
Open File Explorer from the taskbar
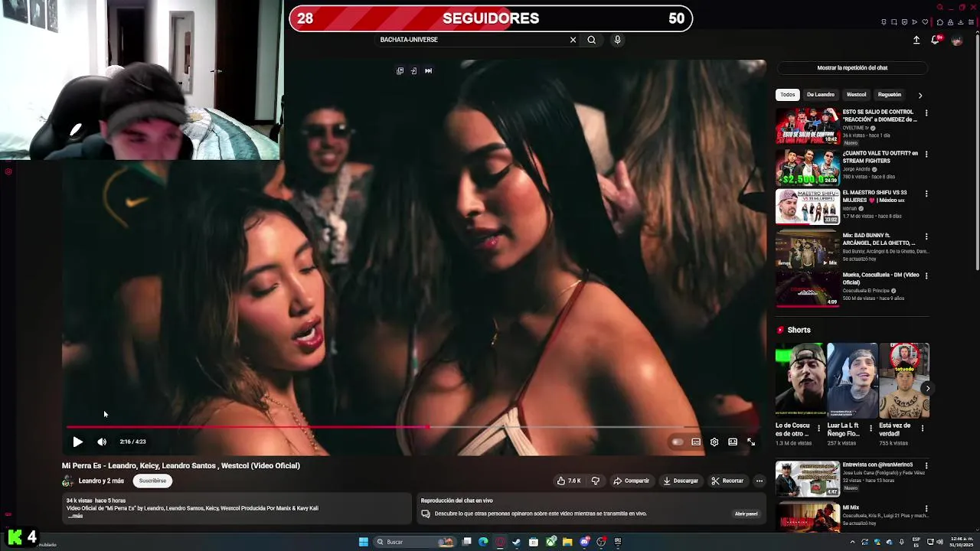pos(567,542)
